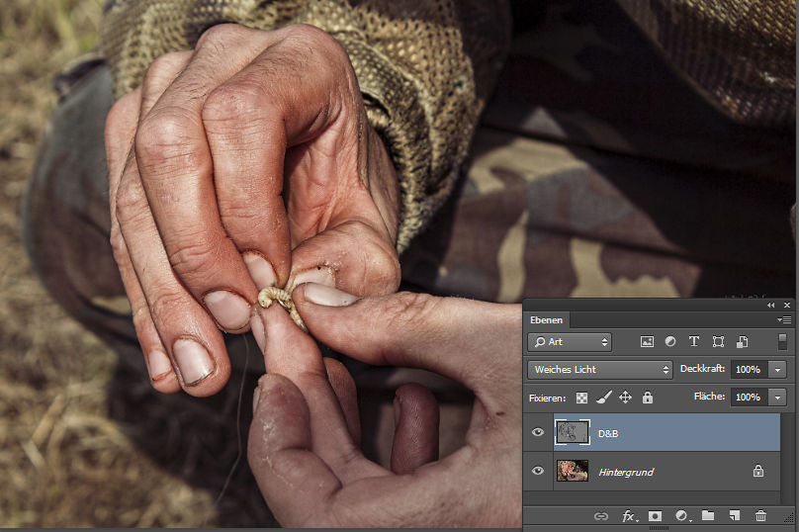Select the Hintergrund layer thumbnail
The width and height of the screenshot is (799, 532).
(x=573, y=471)
